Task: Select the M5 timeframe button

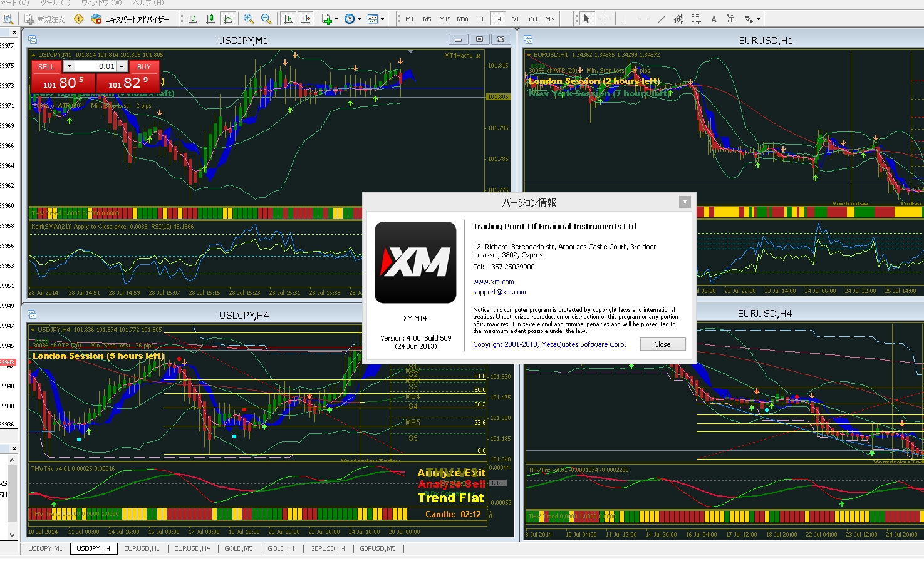Action: 427,19
